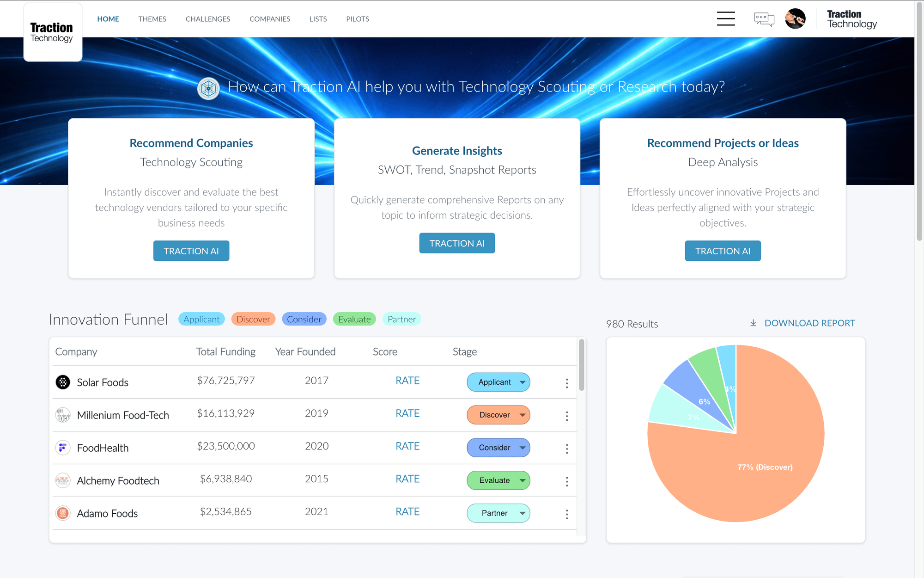
Task: Open more options for Alchemy Foodtech row
Action: [567, 481]
